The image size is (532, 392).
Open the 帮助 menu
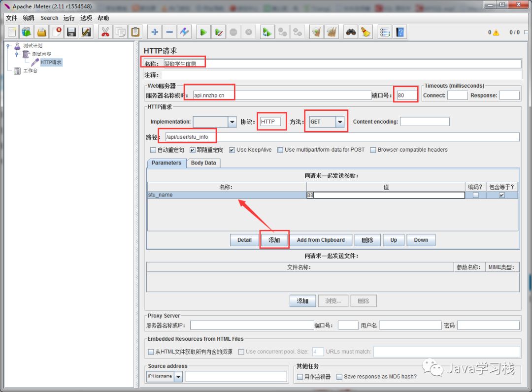click(x=103, y=18)
